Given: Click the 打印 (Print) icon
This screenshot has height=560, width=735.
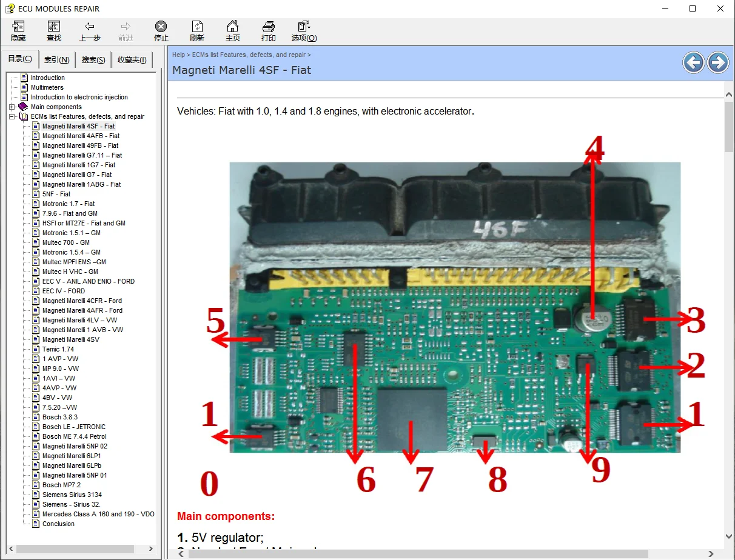Looking at the screenshot, I should [269, 30].
